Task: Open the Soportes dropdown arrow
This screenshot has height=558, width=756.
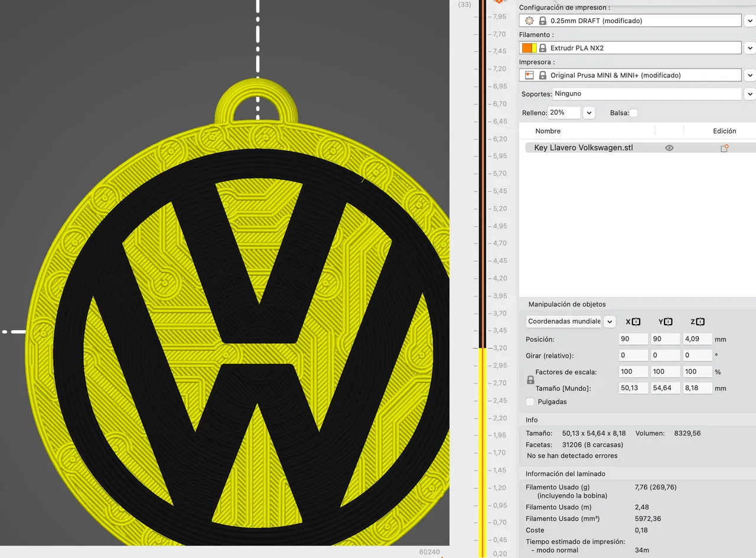Action: 750,94
